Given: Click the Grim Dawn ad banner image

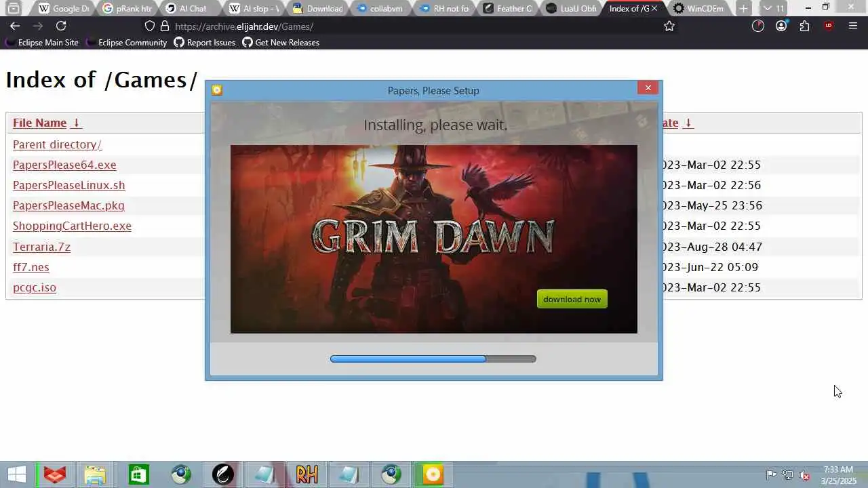Looking at the screenshot, I should [434, 239].
